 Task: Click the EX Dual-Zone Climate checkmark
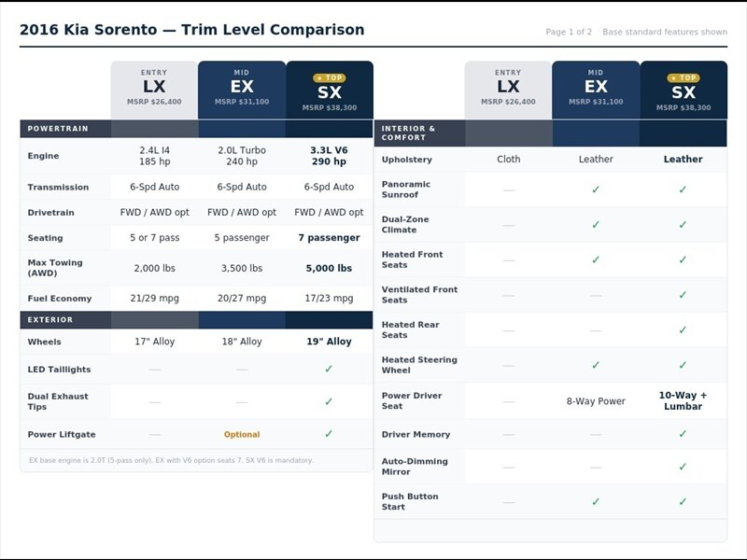[x=596, y=225]
